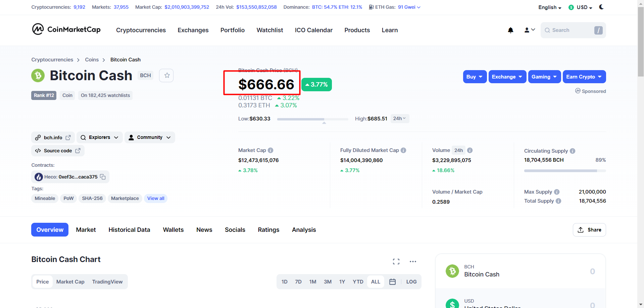Toggle dark mode moon icon

click(x=601, y=7)
